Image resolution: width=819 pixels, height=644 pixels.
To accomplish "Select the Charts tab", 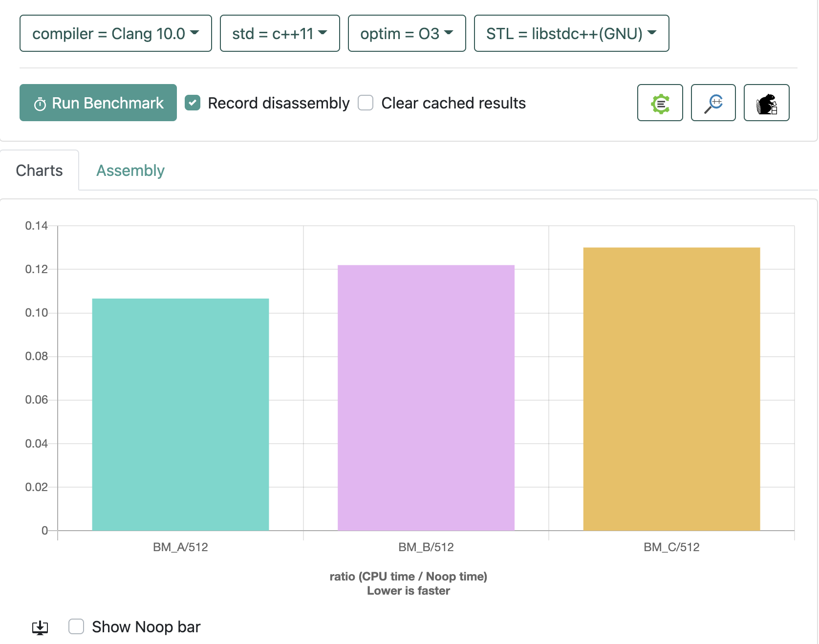I will [x=39, y=171].
